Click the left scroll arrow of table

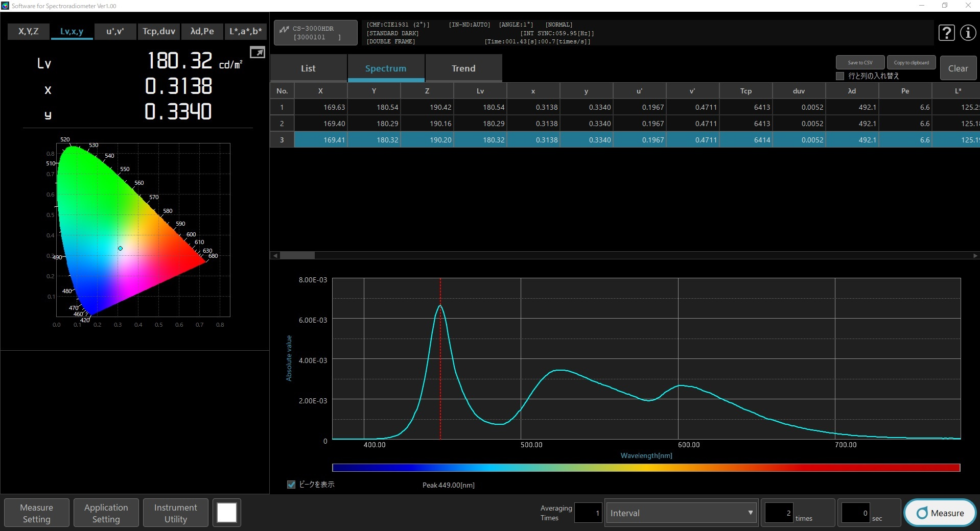click(x=275, y=255)
